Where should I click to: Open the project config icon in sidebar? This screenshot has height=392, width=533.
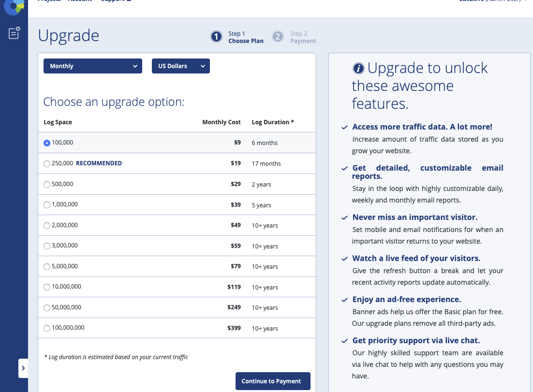tap(14, 33)
